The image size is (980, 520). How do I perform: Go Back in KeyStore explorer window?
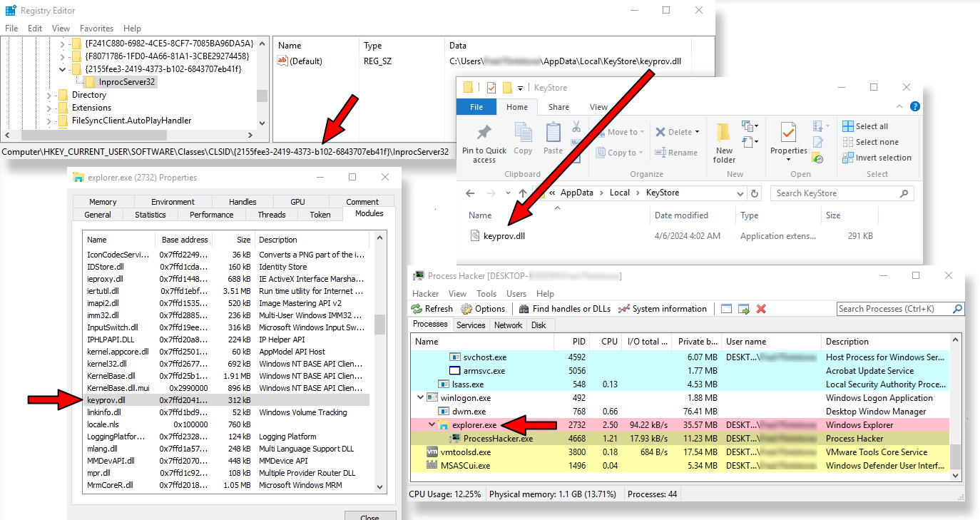click(x=470, y=193)
